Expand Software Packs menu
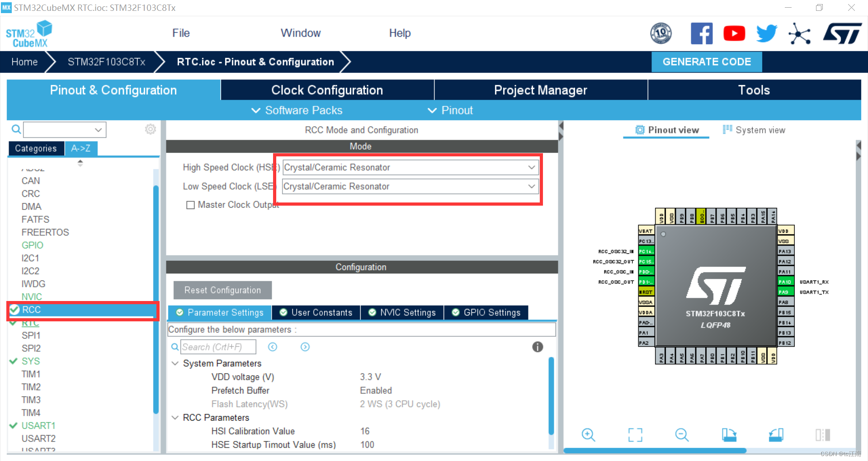Screen dimensions: 868x461 point(297,110)
